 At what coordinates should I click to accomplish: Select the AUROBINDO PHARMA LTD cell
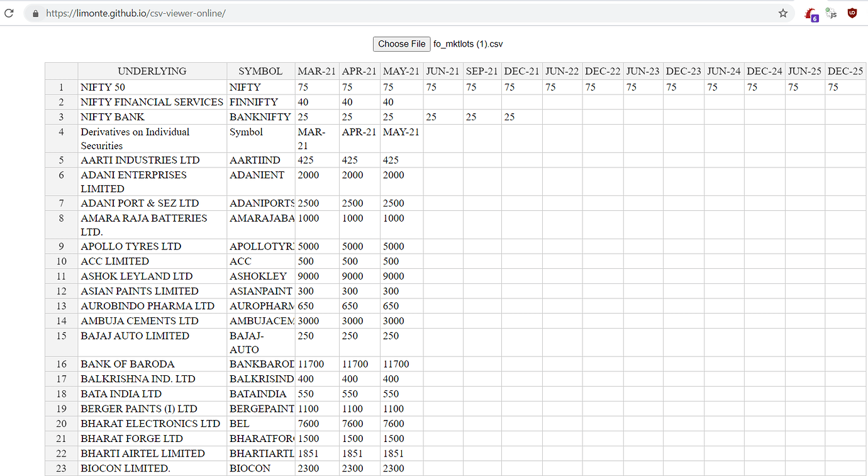152,306
